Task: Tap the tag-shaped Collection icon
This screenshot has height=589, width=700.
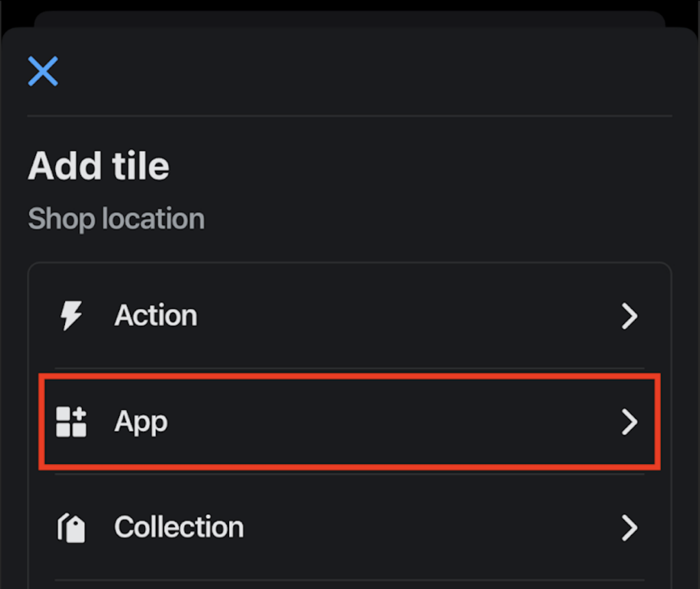Action: (x=71, y=528)
